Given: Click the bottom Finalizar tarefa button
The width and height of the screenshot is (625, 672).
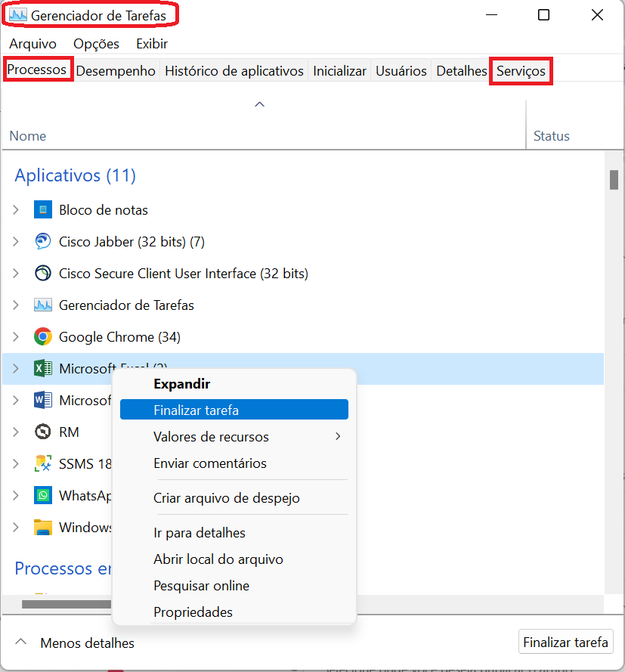Looking at the screenshot, I should pos(565,642).
